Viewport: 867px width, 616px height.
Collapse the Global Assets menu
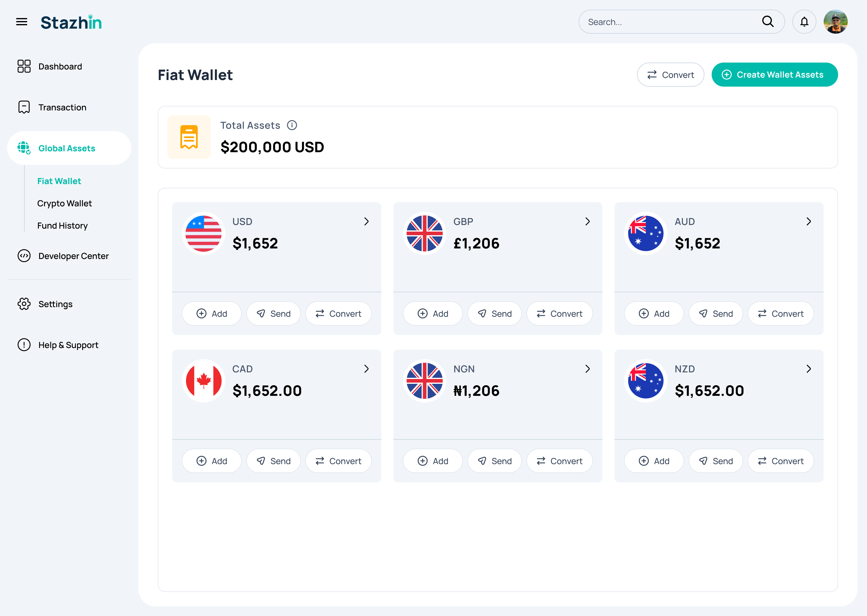69,148
